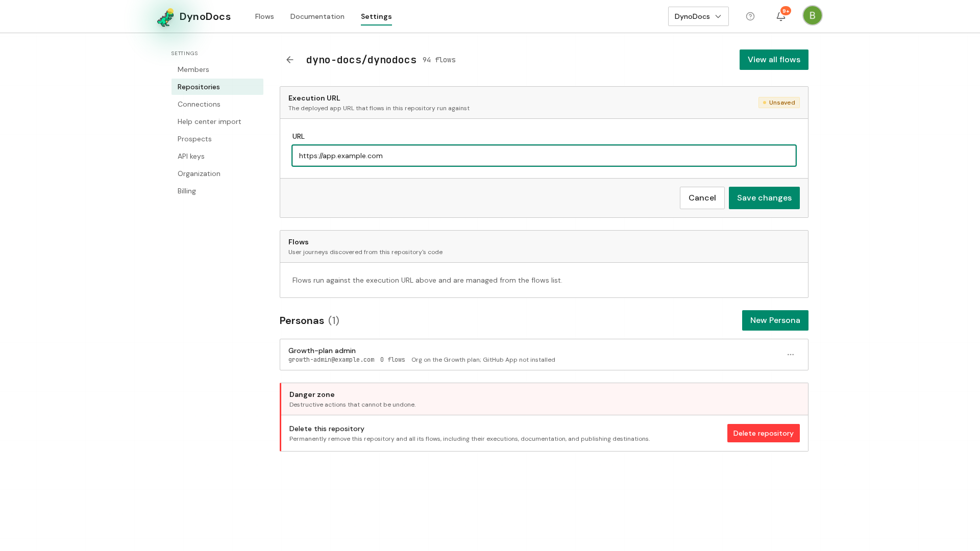Switch to the Flows tab
Image resolution: width=980 pixels, height=551 pixels.
click(x=264, y=16)
